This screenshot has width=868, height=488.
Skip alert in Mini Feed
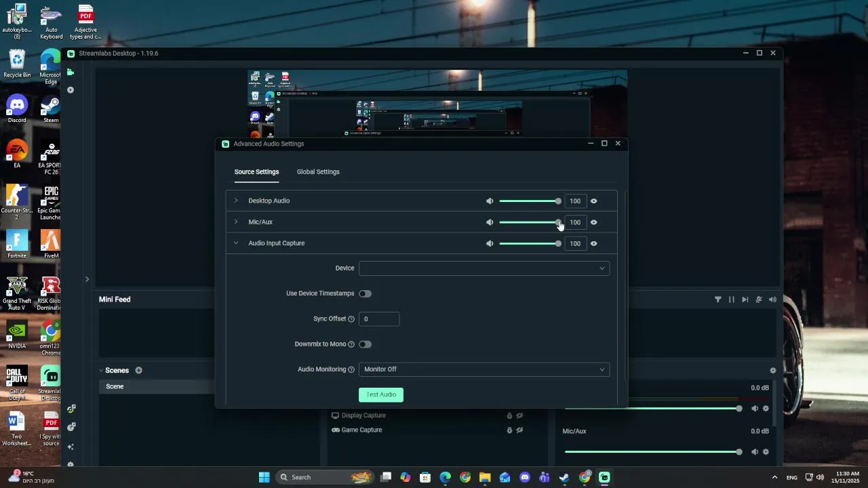click(x=745, y=299)
